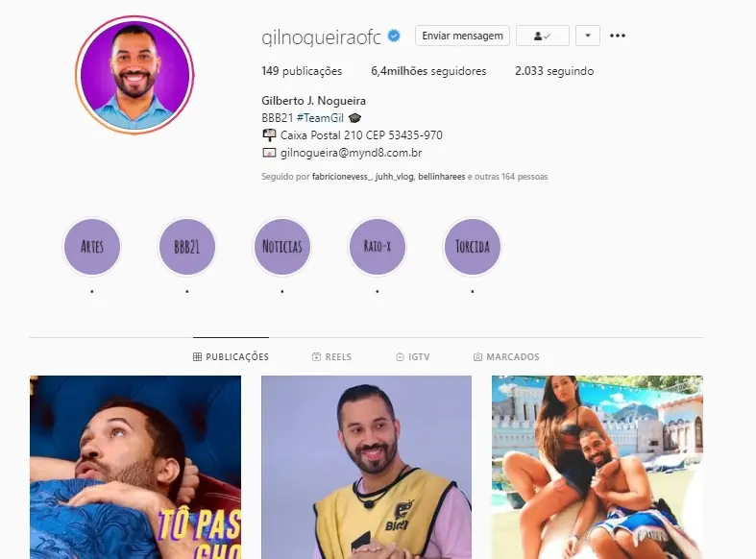
Task: Switch to the Publicações tab
Action: coord(231,356)
